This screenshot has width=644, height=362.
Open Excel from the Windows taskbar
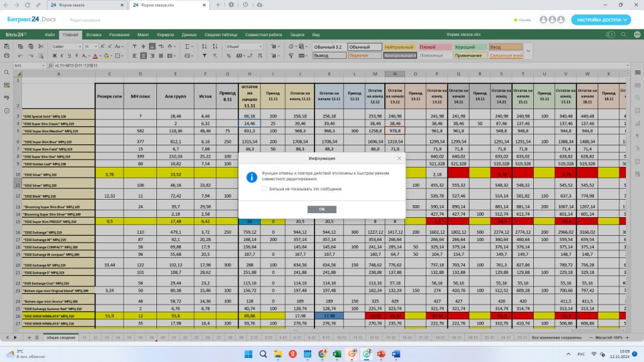pyautogui.click(x=337, y=354)
